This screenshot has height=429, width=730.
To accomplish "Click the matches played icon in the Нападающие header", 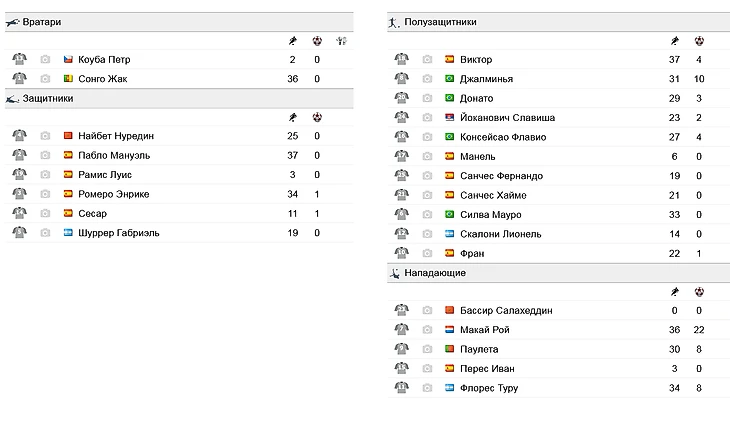I will [674, 292].
